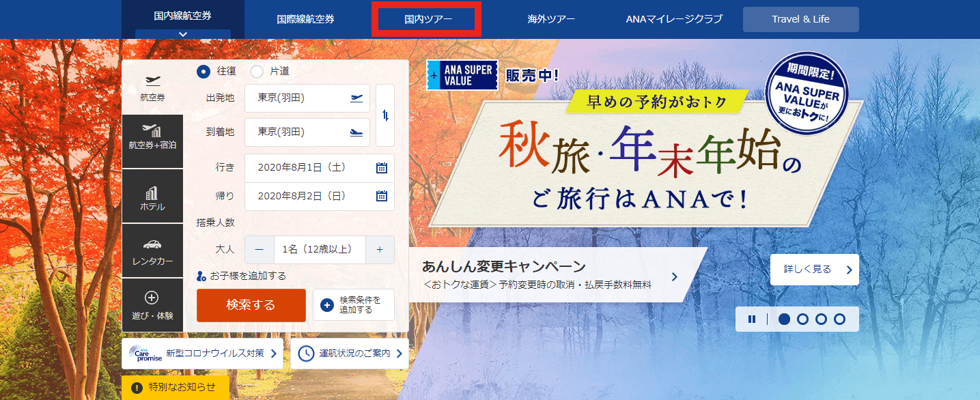Open the 行き date field
The width and height of the screenshot is (980, 400).
[x=320, y=168]
